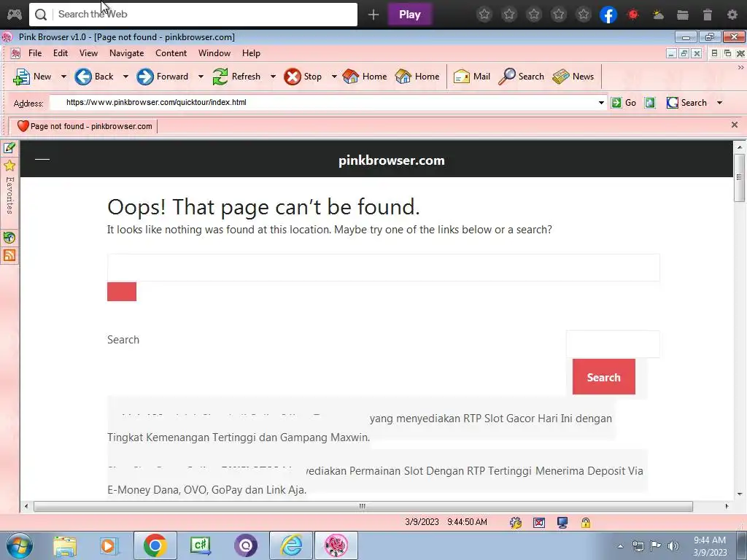The height and width of the screenshot is (560, 747).
Task: Click the horizontal scrollbar thumb
Action: coord(363,506)
